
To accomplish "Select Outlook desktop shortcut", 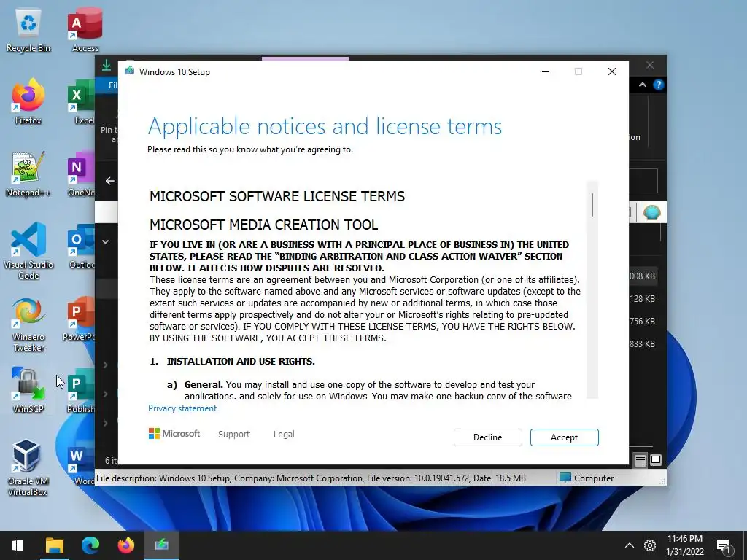I will tap(81, 246).
